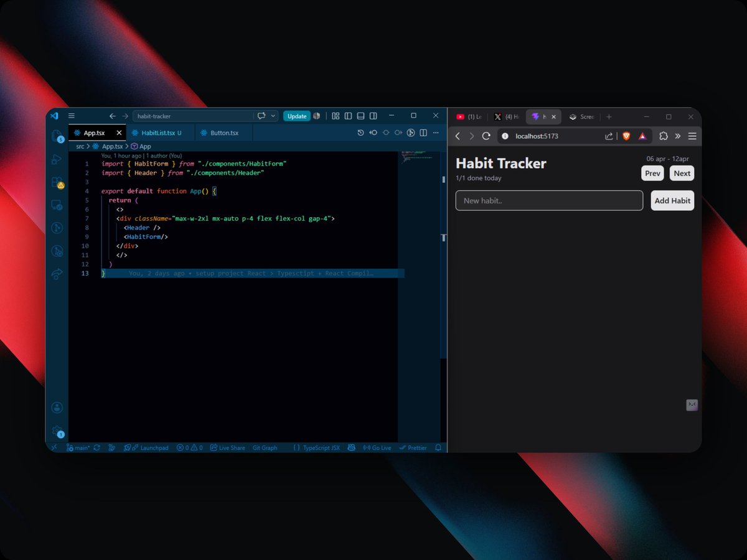View site information for localhost:5173
Viewport: 747px width, 560px height.
pos(505,136)
